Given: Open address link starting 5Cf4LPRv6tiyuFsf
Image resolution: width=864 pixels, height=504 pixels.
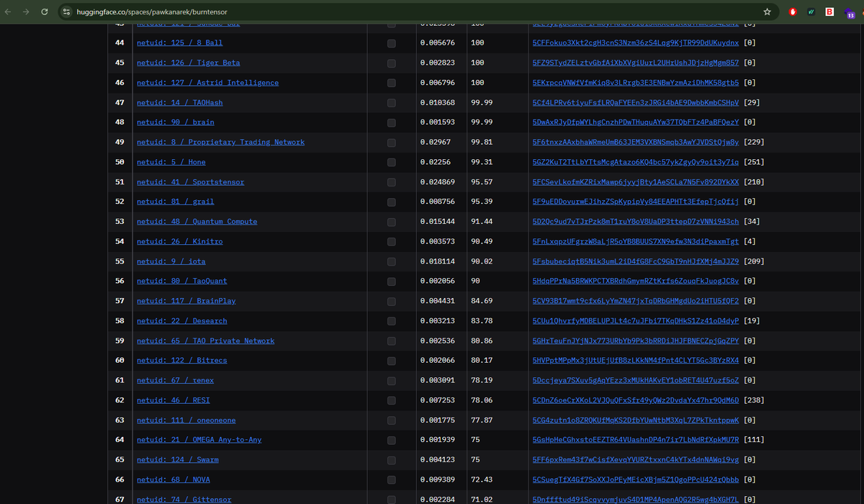Looking at the screenshot, I should point(636,102).
